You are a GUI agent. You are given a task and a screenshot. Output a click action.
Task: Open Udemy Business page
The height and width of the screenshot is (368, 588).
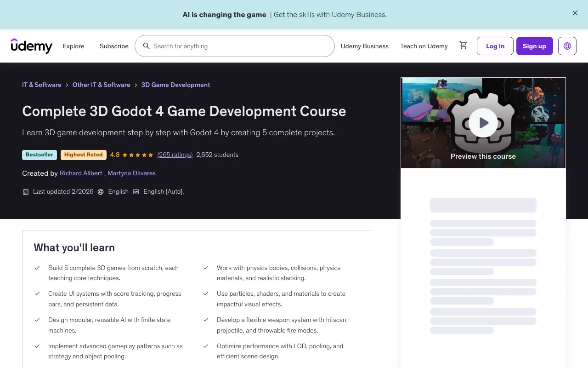[364, 46]
